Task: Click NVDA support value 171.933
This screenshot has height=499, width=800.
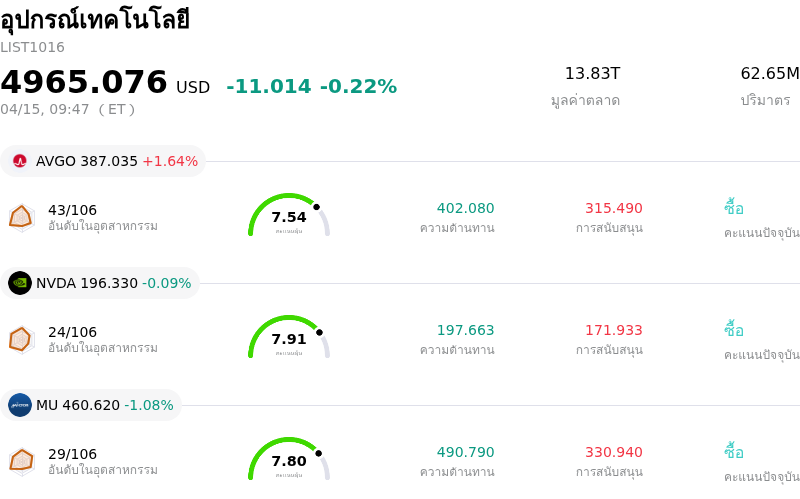Action: point(613,330)
